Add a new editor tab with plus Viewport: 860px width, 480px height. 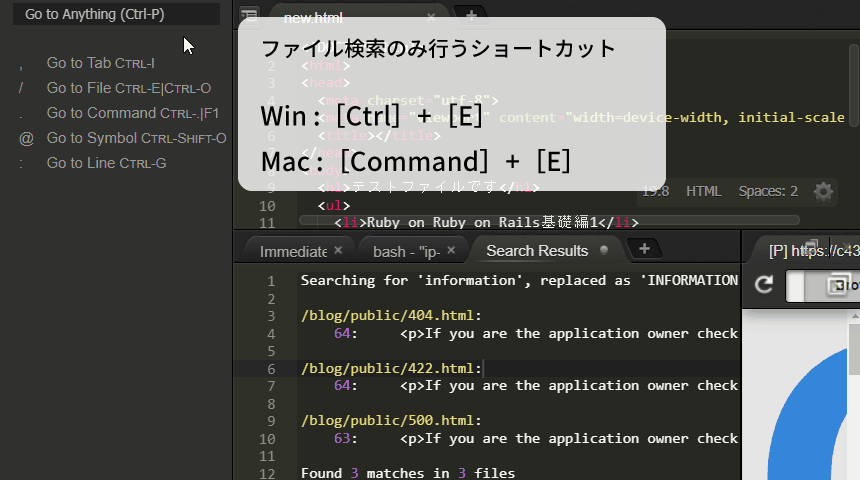(471, 16)
